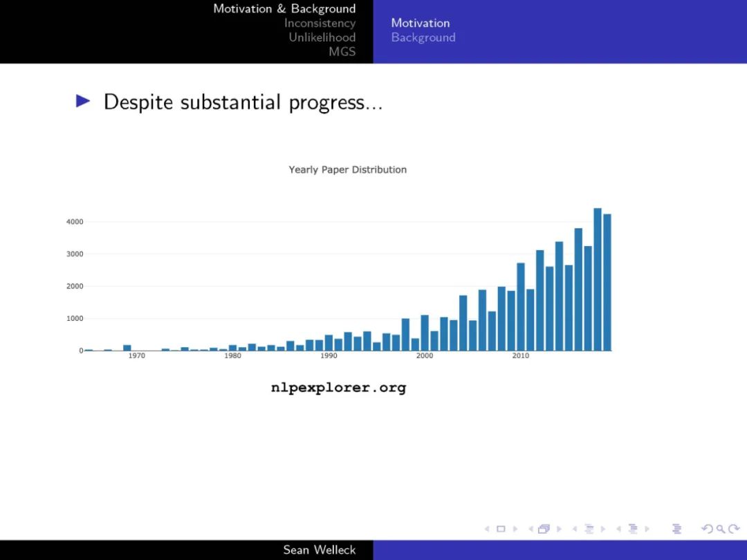Switch to the Background subsection
The image size is (747, 560).
423,37
